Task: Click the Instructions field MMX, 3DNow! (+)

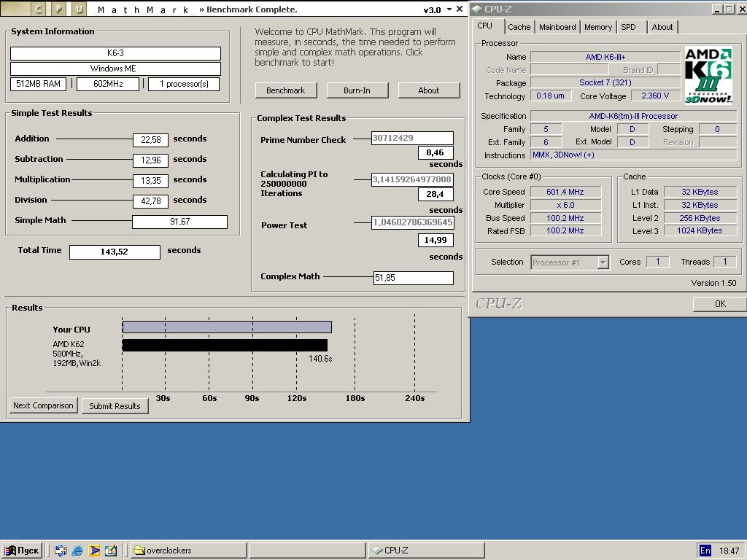Action: coord(634,155)
